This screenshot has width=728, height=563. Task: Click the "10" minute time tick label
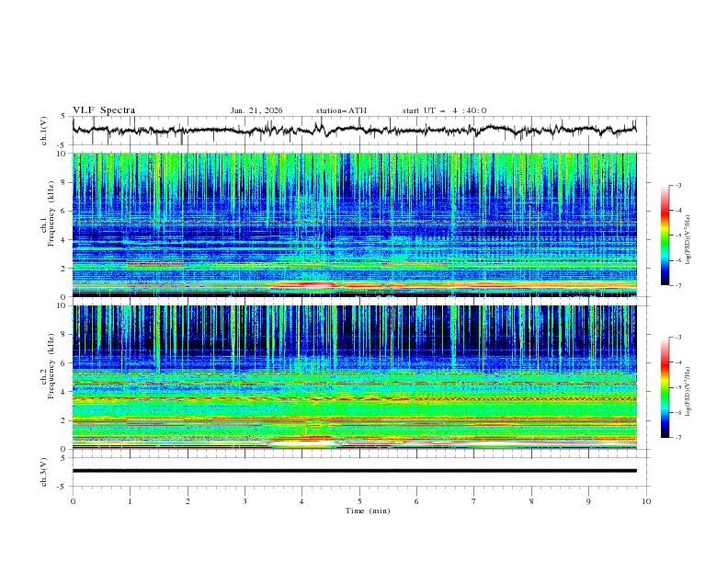click(646, 501)
